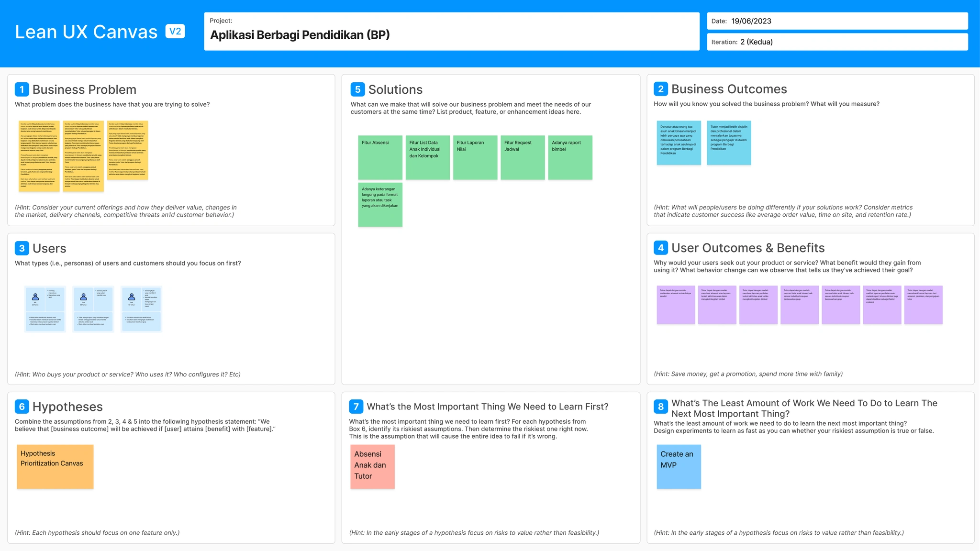
Task: Select the Absensi Anak dan Tutor note
Action: coord(372,467)
